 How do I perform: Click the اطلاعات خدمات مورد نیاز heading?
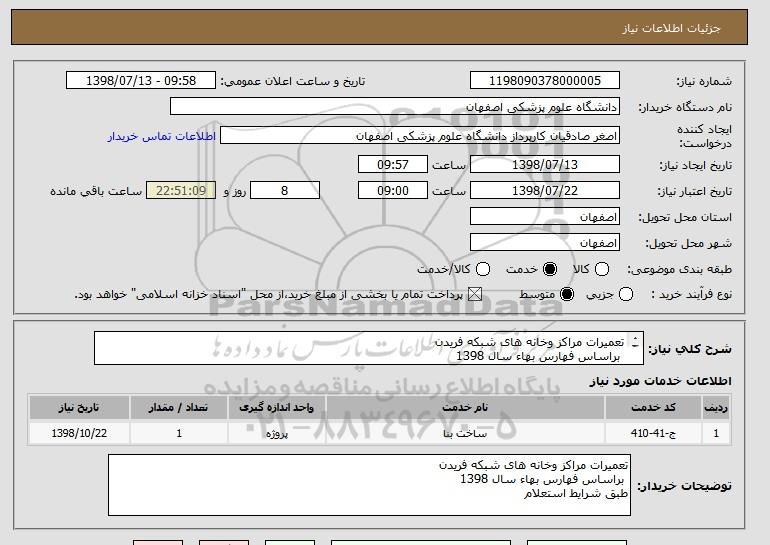[x=660, y=381]
